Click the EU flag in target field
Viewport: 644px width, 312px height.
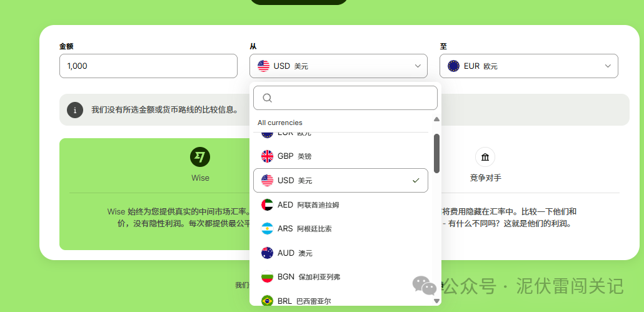coord(453,66)
